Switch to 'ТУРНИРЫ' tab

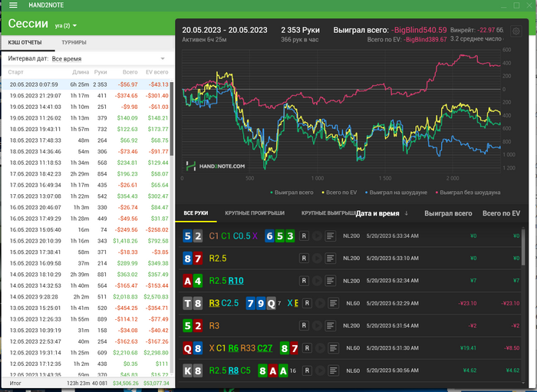coord(74,42)
